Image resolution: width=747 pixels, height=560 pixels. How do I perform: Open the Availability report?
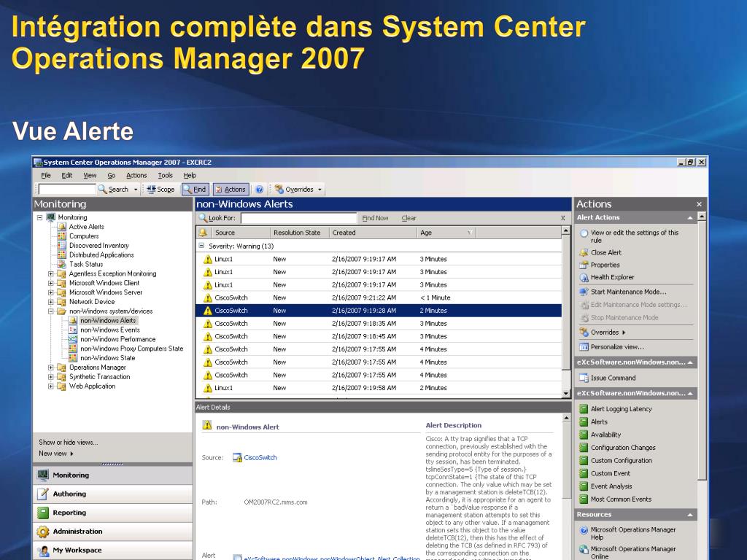pos(605,435)
